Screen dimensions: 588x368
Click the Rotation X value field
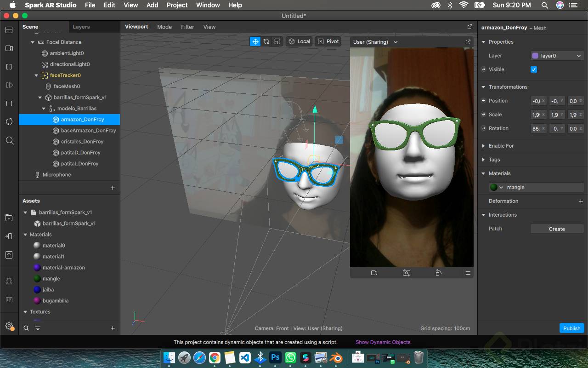pyautogui.click(x=538, y=128)
